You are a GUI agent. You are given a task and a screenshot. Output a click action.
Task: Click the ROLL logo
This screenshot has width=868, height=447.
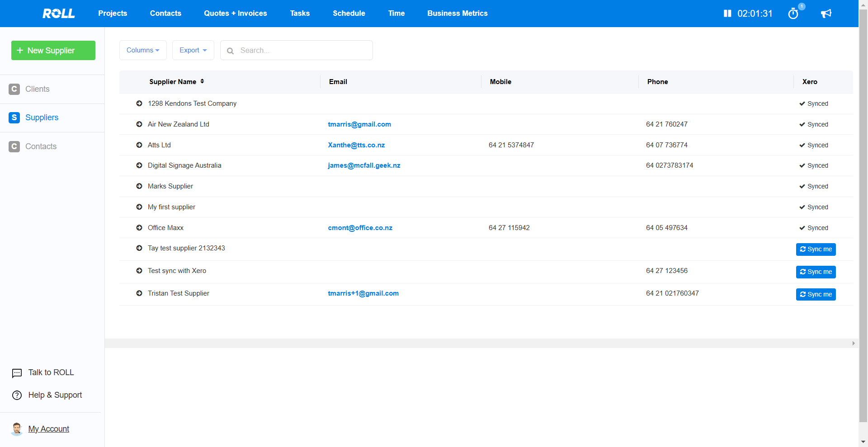click(59, 14)
